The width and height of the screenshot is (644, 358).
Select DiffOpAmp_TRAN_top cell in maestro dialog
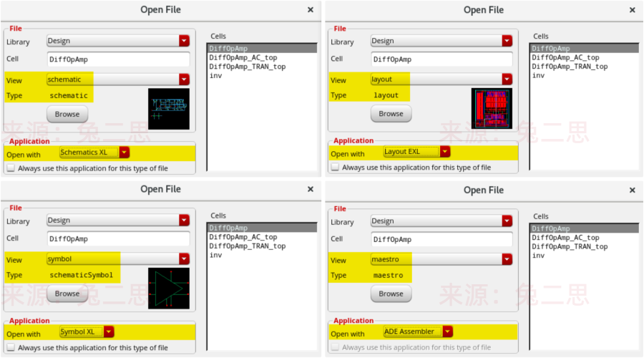pyautogui.click(x=570, y=246)
